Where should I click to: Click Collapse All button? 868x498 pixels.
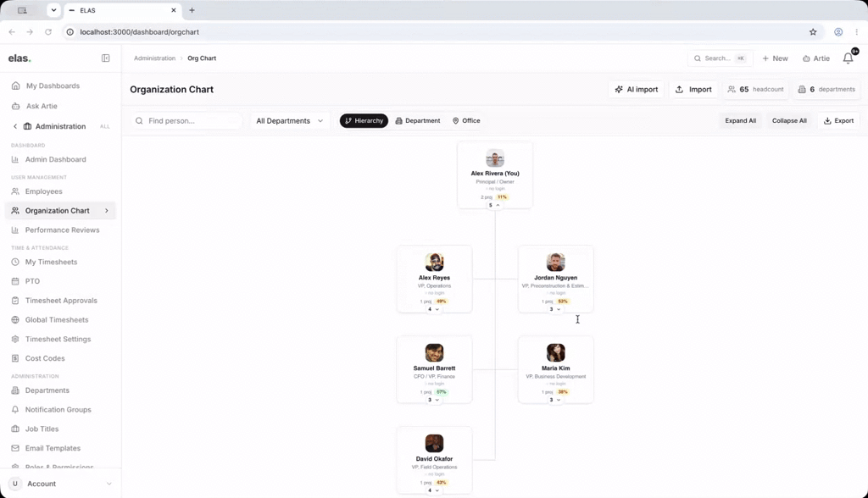[789, 120]
